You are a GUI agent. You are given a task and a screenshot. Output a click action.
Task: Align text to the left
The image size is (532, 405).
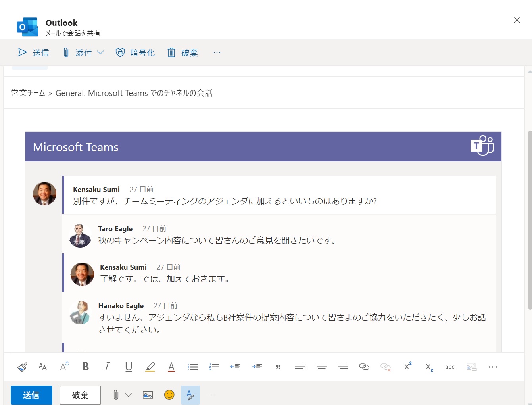tap(300, 367)
